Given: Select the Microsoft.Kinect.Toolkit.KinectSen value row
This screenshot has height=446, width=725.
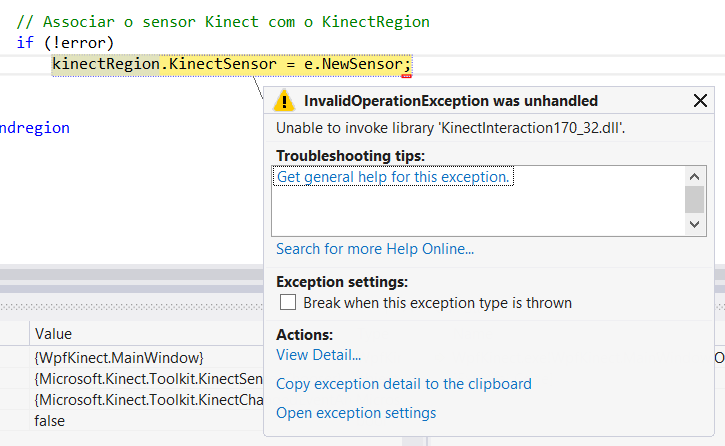Looking at the screenshot, I should click(x=147, y=379).
